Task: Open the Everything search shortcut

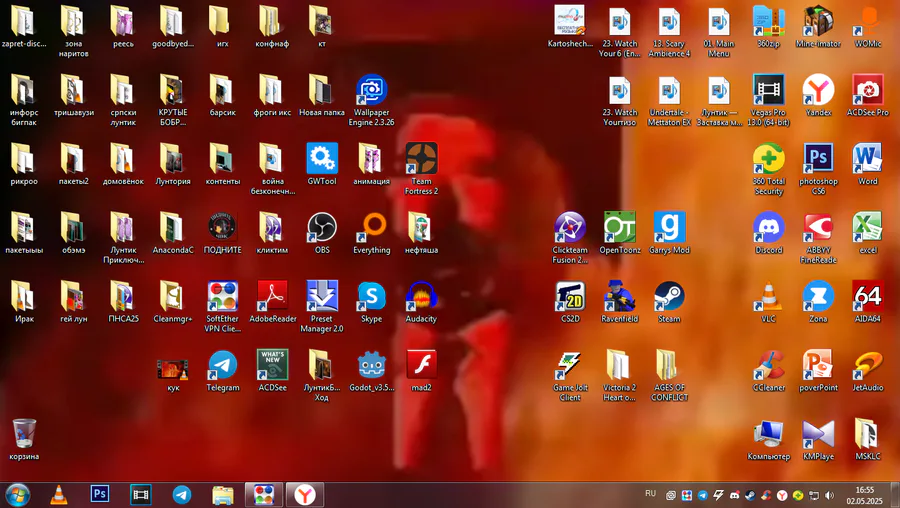Action: point(372,227)
